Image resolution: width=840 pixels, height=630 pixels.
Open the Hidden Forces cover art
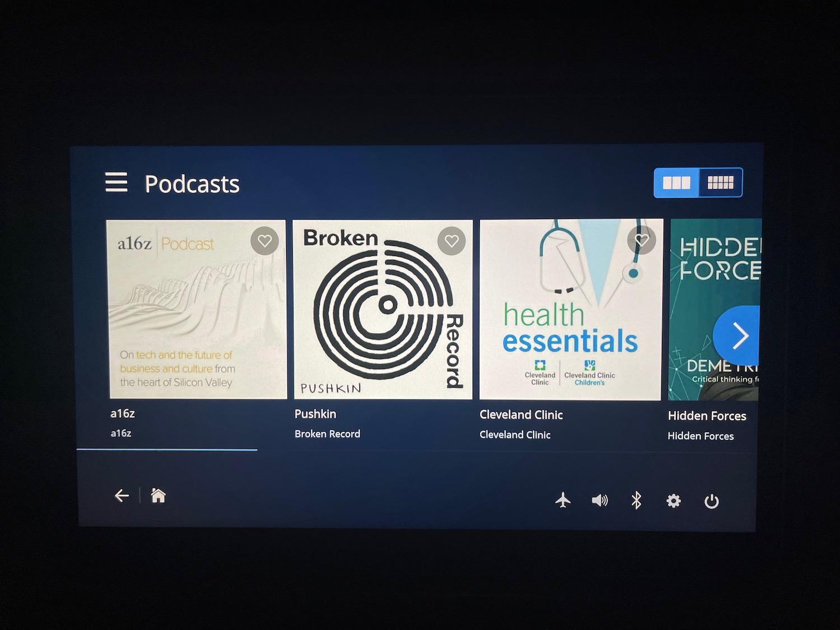(715, 310)
